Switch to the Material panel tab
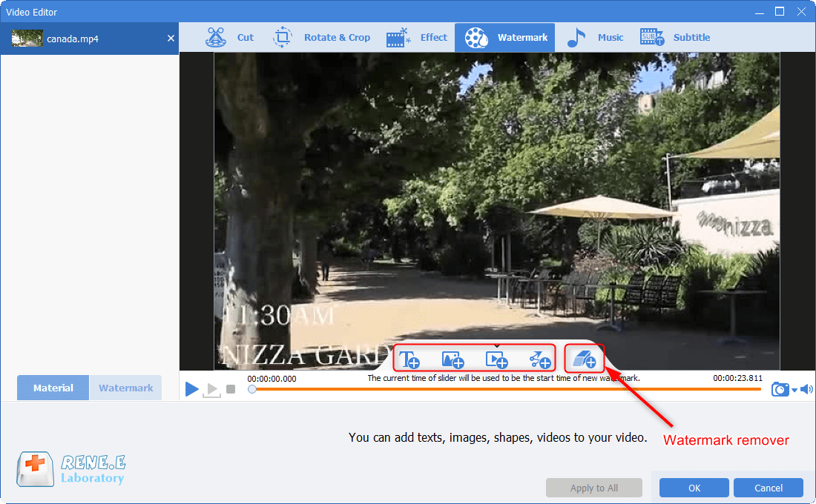 point(53,388)
